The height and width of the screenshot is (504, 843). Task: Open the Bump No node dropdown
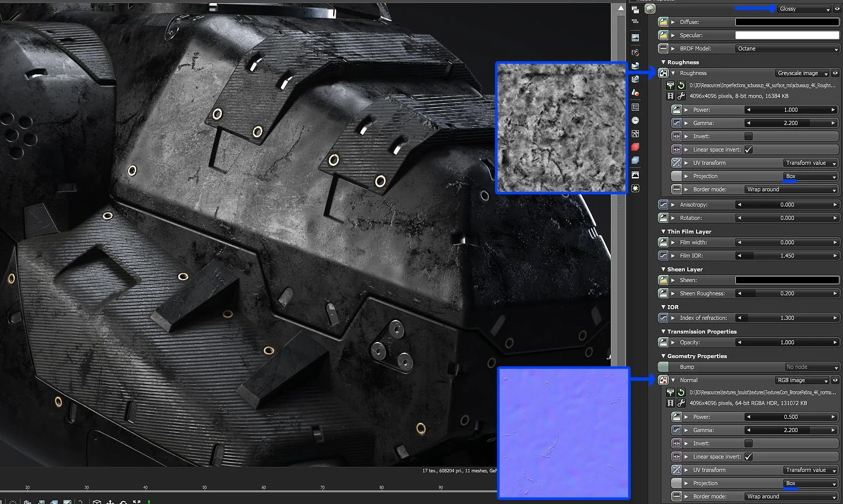812,367
